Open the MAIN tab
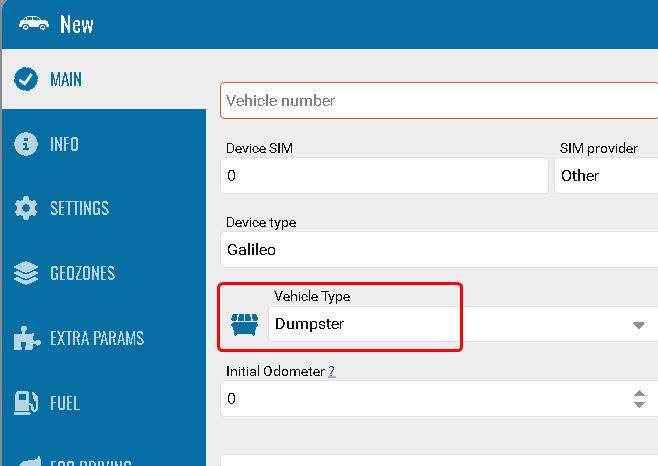 66,80
